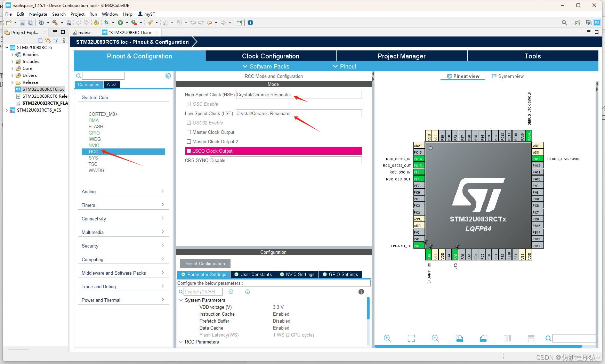Click the parameter search field

coord(203,292)
